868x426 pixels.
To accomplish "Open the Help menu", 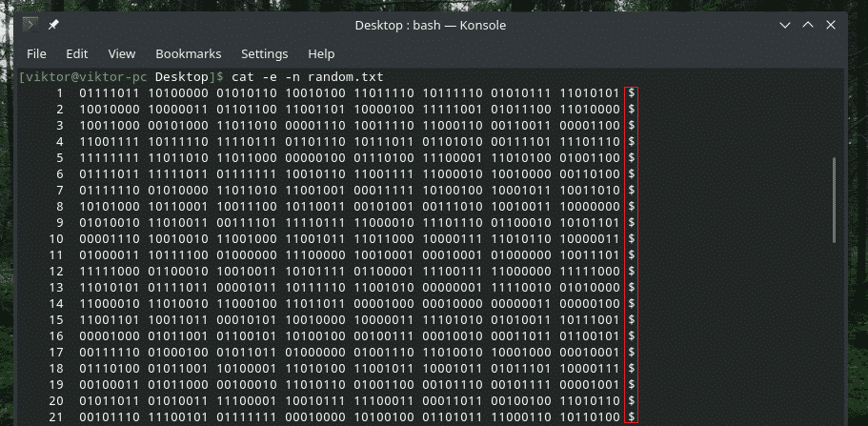I will coord(321,54).
